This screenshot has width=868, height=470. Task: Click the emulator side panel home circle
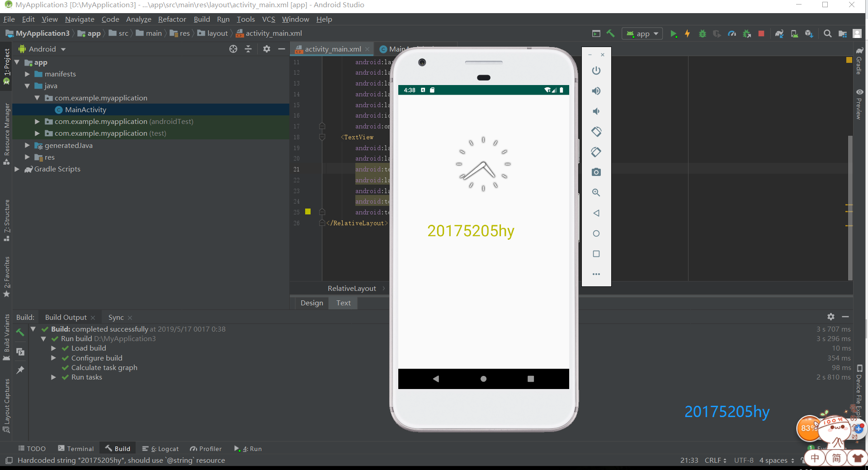coord(596,233)
